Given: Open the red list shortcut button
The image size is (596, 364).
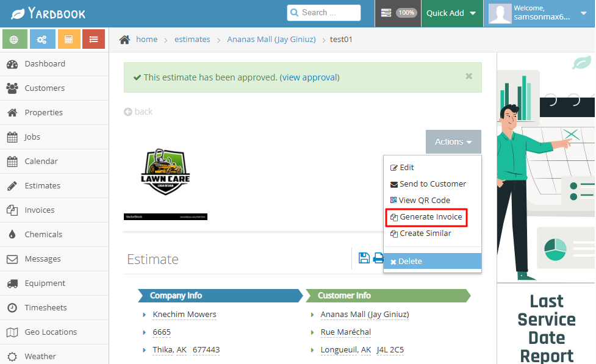Looking at the screenshot, I should click(93, 39).
